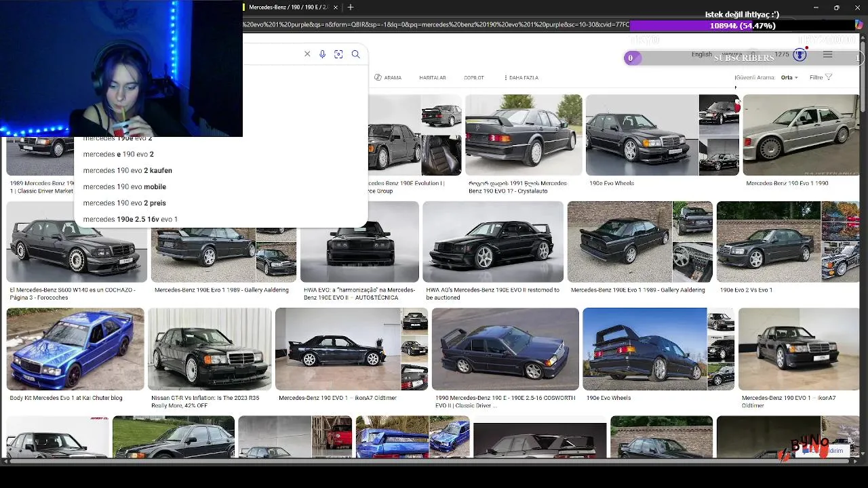Clear the search box with the X icon
The width and height of the screenshot is (868, 488).
307,54
